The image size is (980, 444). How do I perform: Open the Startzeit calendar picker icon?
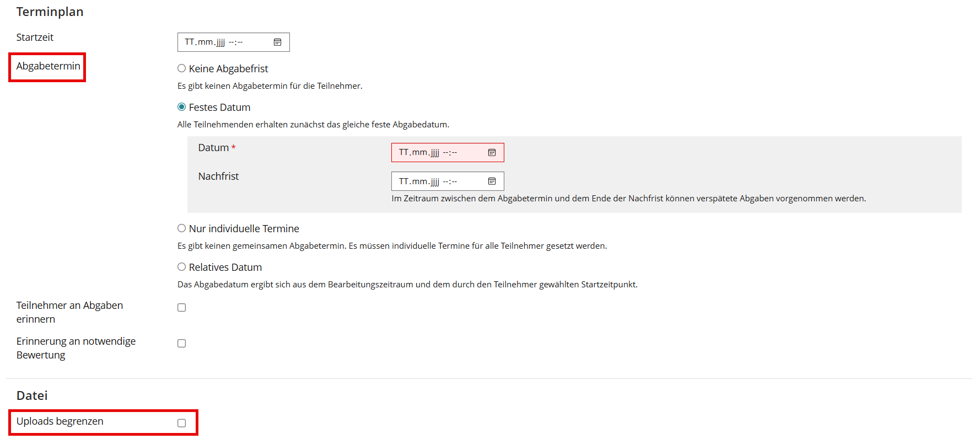coord(278,42)
